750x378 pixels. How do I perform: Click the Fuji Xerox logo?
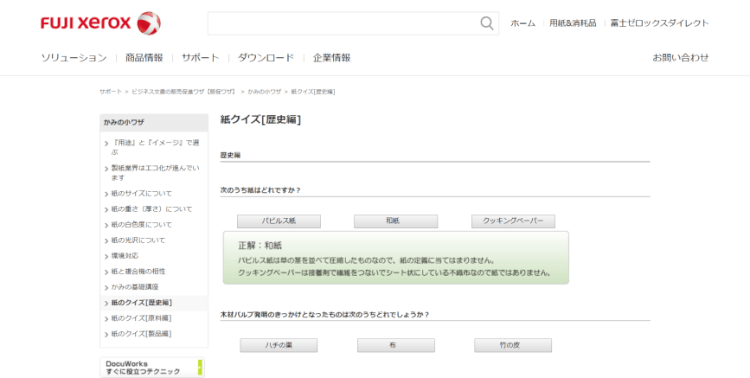[x=100, y=23]
